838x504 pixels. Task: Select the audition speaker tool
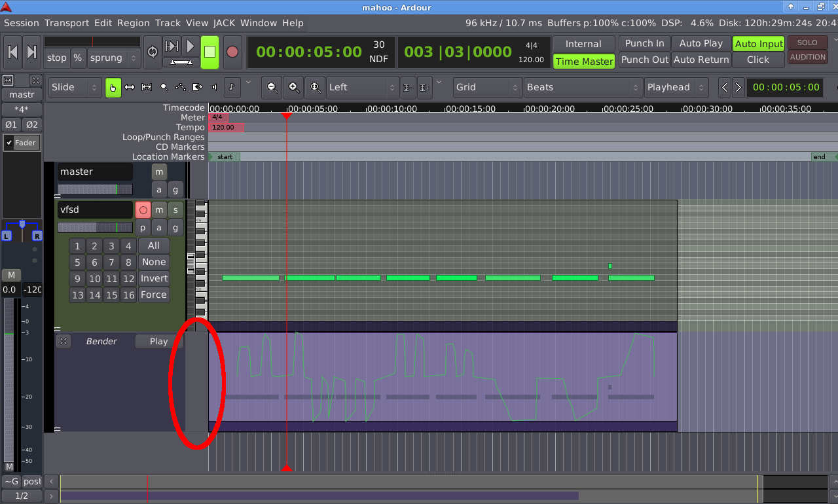(215, 87)
